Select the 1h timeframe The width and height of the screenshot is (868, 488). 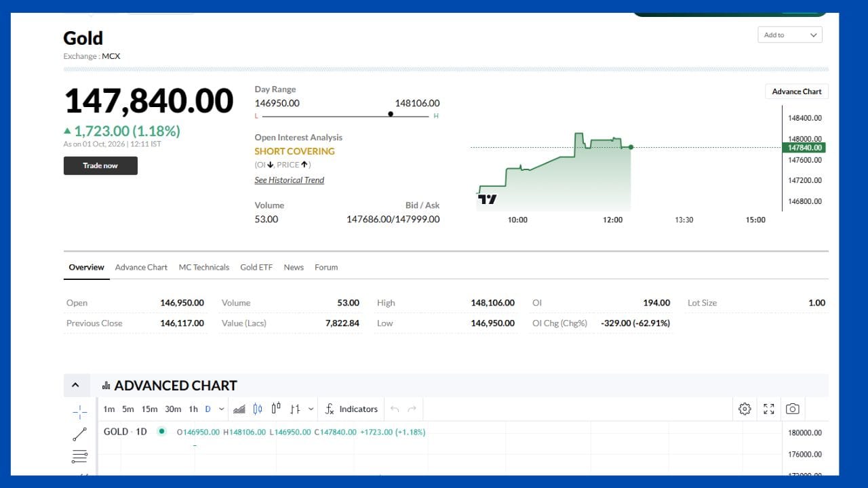193,409
